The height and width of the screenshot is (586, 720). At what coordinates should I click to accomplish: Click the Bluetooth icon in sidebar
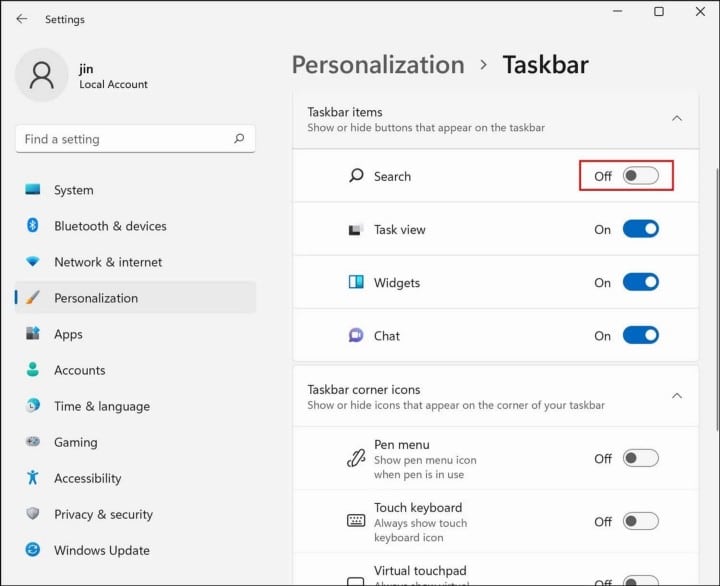(x=33, y=225)
